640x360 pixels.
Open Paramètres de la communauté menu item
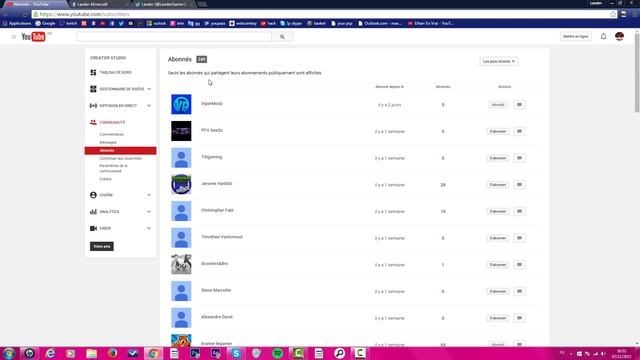click(113, 168)
